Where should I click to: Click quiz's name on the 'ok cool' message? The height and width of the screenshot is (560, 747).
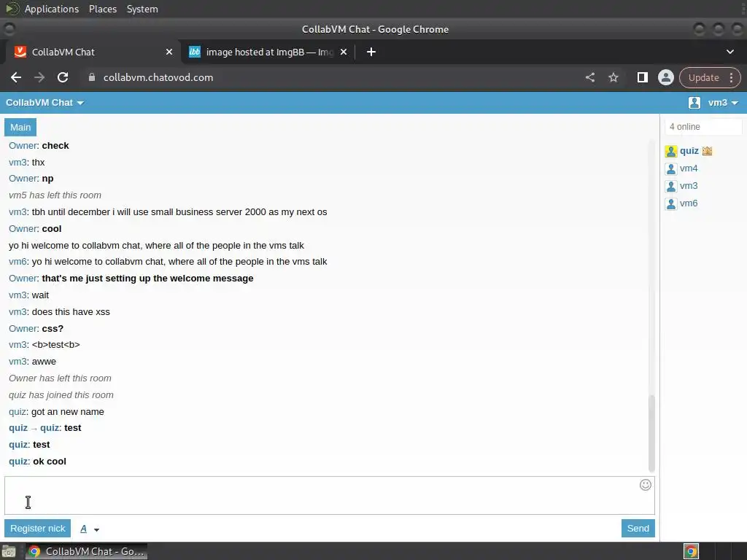(x=18, y=462)
